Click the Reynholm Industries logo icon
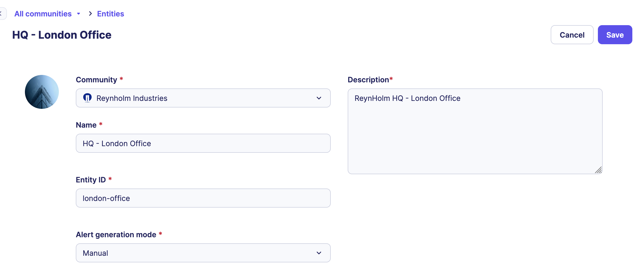The height and width of the screenshot is (278, 644). point(87,98)
